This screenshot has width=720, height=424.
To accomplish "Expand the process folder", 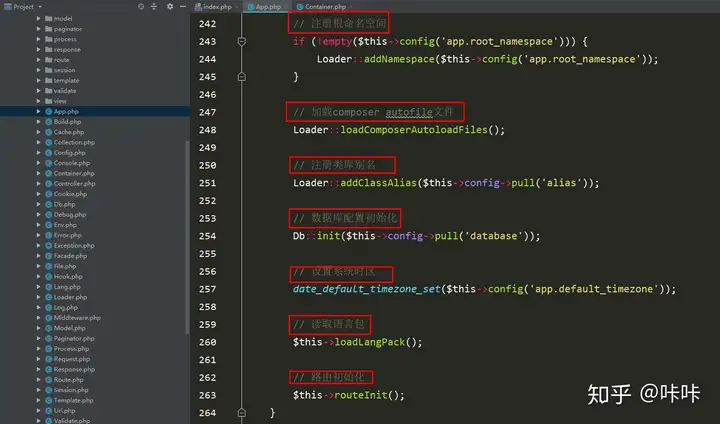I will [39, 39].
